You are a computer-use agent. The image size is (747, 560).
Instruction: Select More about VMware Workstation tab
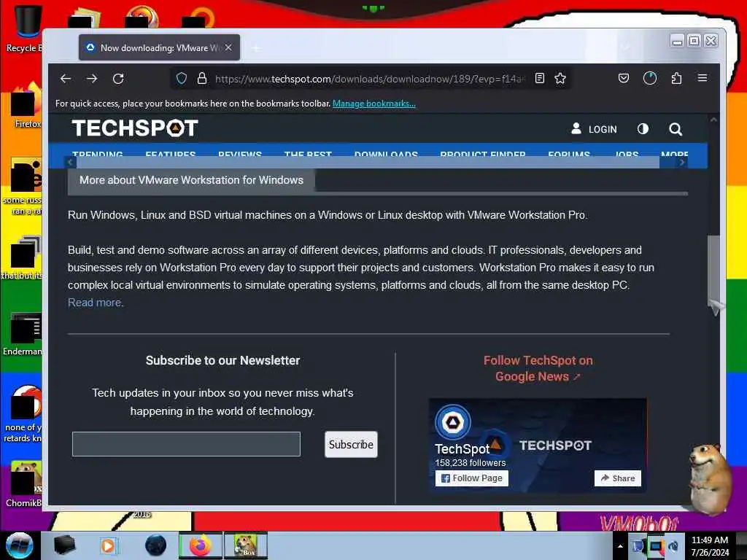tap(191, 180)
